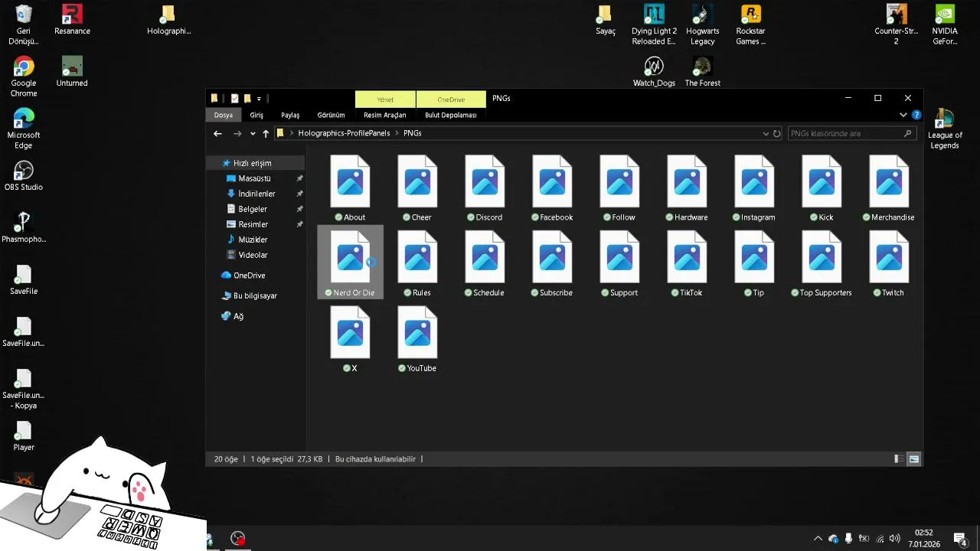
Task: Select the Hogwarts Legacy desktop shortcut
Action: pos(702,25)
